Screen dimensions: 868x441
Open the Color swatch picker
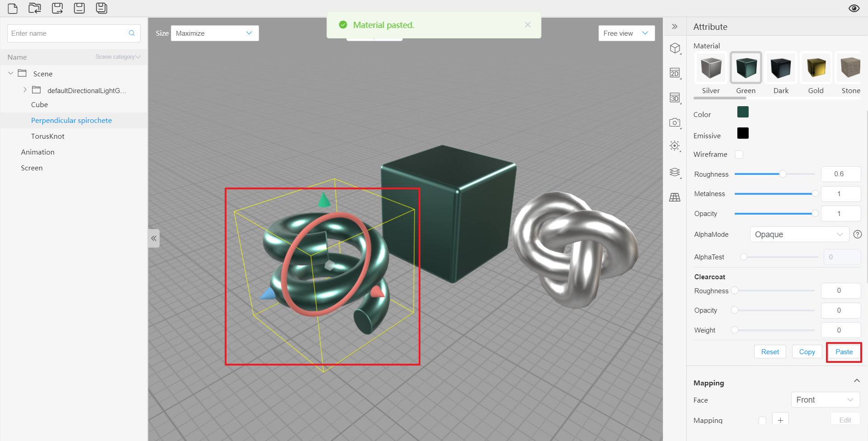[x=743, y=112]
